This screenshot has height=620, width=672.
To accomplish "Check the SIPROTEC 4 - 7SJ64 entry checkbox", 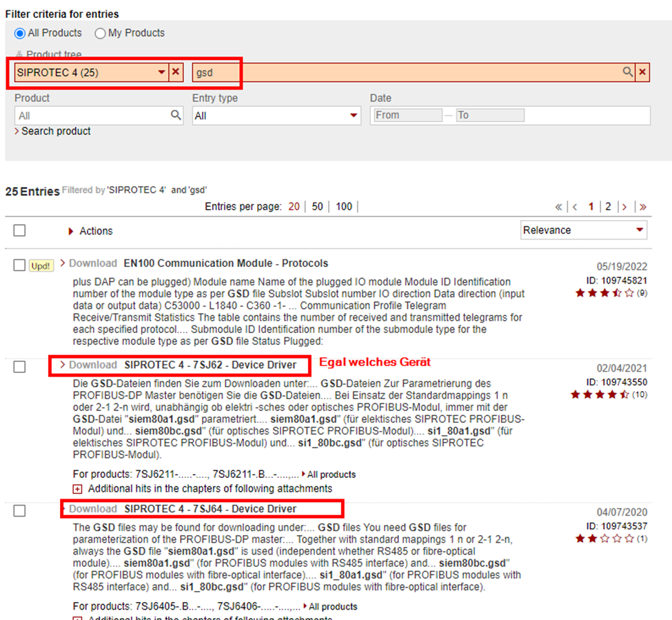I will pos(19,510).
